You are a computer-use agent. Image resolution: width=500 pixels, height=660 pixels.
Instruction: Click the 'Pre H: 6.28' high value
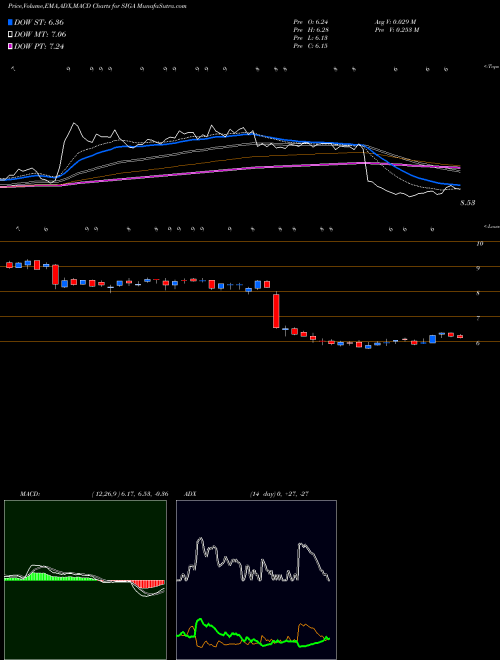(x=311, y=30)
